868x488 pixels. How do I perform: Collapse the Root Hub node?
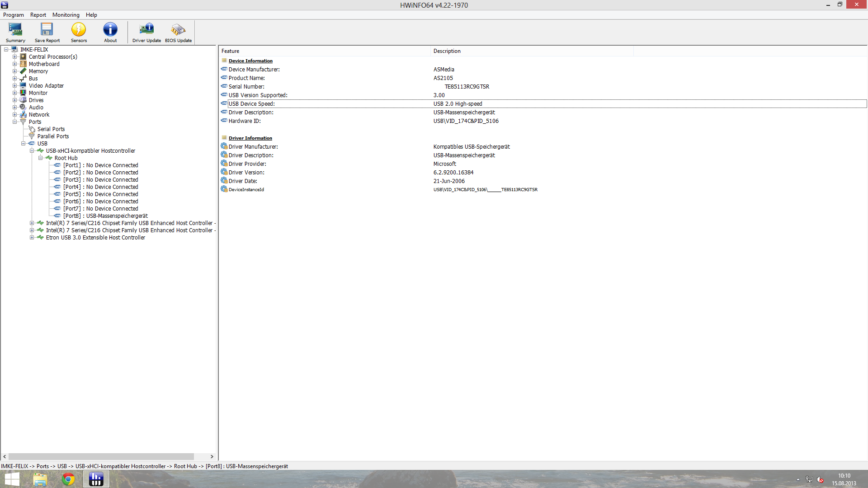tap(41, 158)
